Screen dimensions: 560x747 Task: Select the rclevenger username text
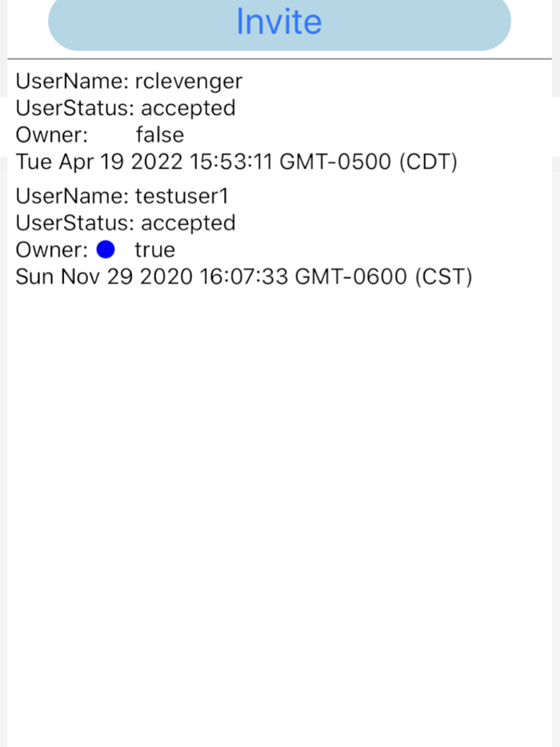pyautogui.click(x=189, y=81)
